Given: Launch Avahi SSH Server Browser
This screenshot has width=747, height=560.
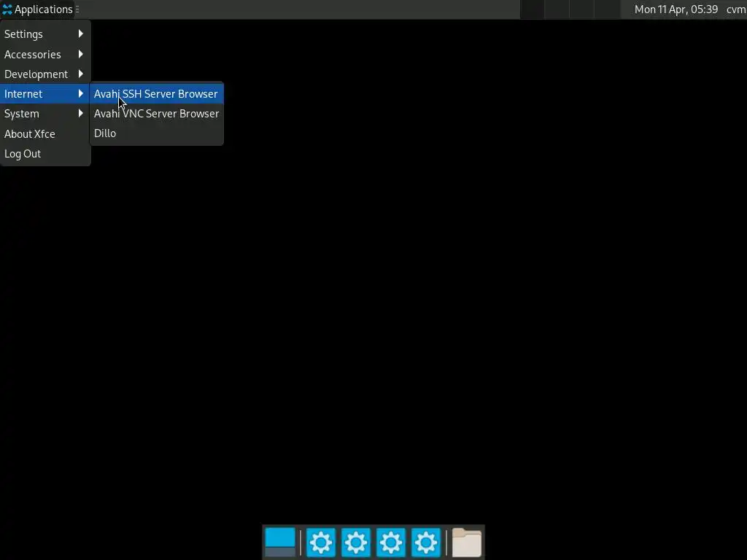Looking at the screenshot, I should pyautogui.click(x=156, y=94).
